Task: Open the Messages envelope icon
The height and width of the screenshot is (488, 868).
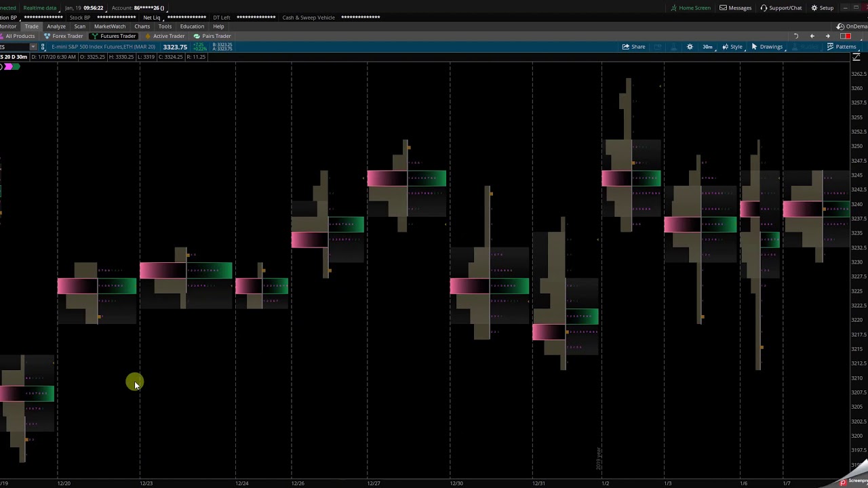Action: pos(735,7)
